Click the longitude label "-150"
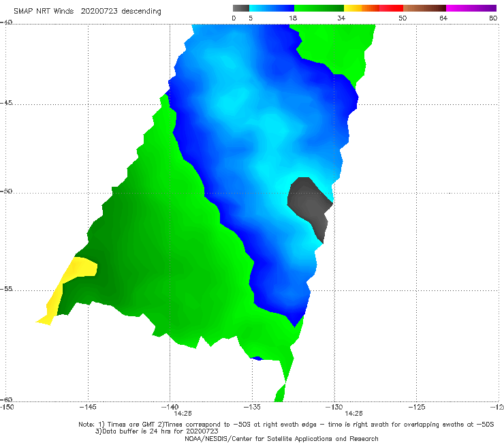This screenshot has width=504, height=443. pos(7,408)
